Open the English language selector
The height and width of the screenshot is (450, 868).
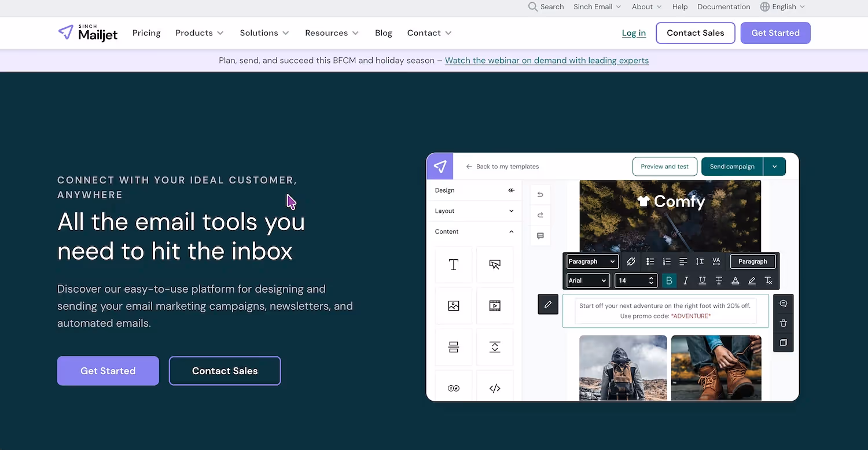783,7
